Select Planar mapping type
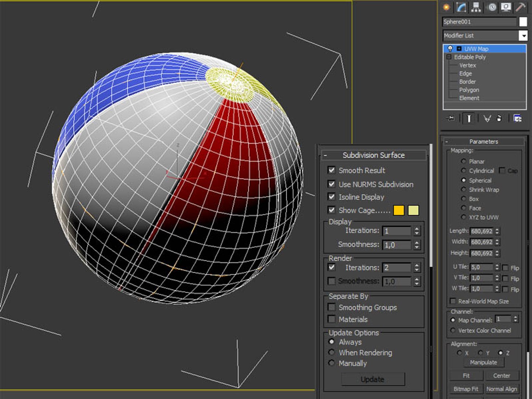This screenshot has width=532, height=399. pyautogui.click(x=464, y=161)
